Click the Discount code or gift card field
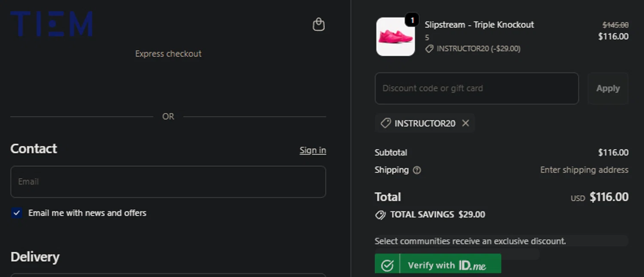Viewport: 644px width, 277px height. click(477, 88)
